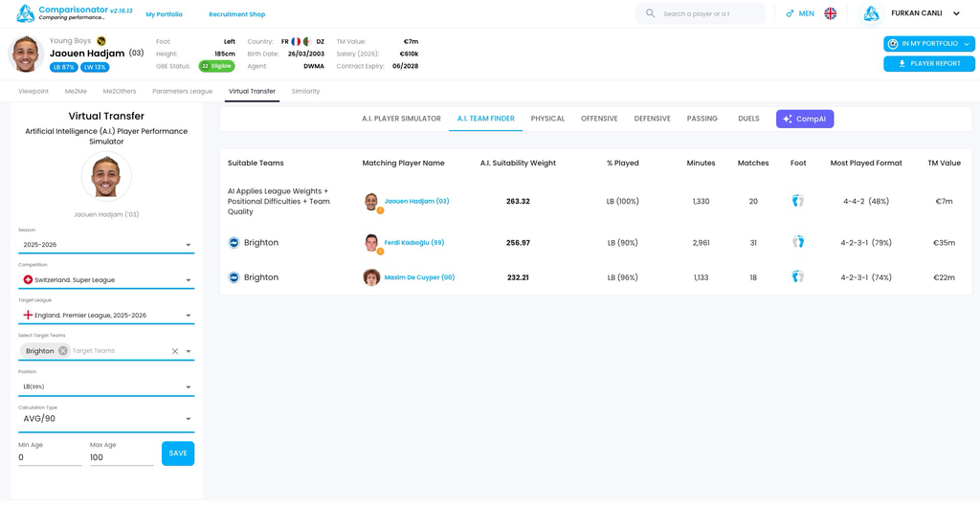Viewport: 980px width, 506px height.
Task: Switch to the Passing tab
Action: coord(702,118)
